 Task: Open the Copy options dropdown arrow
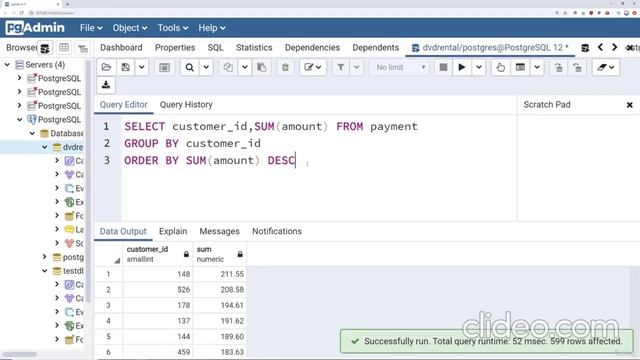pos(244,67)
